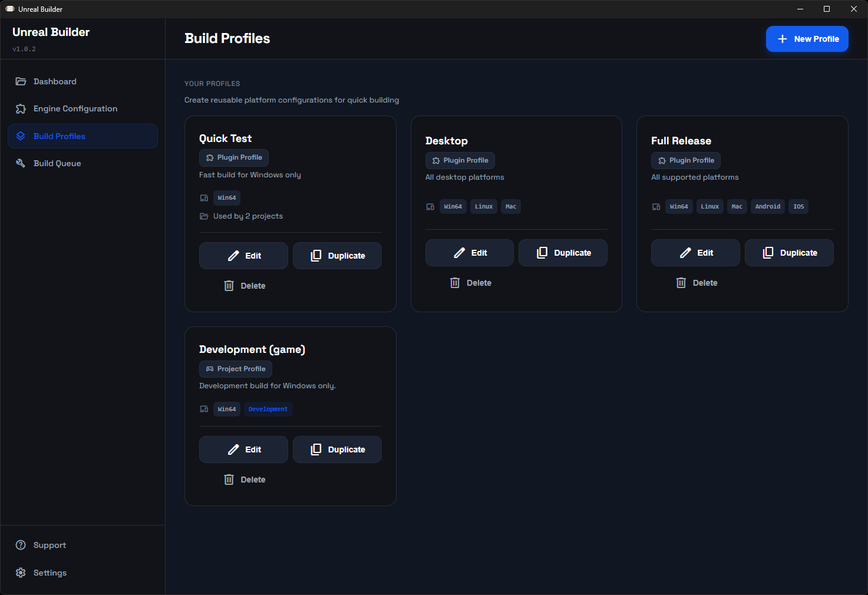Click the copy icon in Development (game) card
868x595 pixels.
[x=316, y=449]
